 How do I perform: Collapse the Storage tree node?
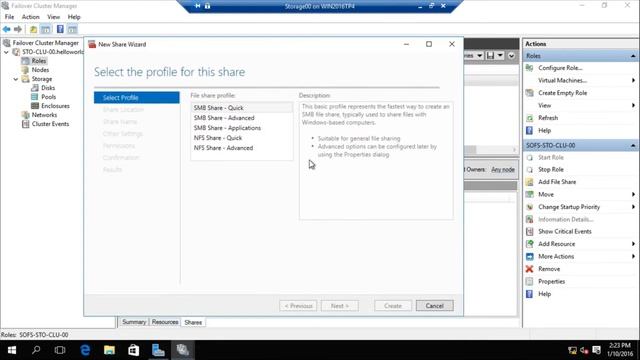point(16,79)
